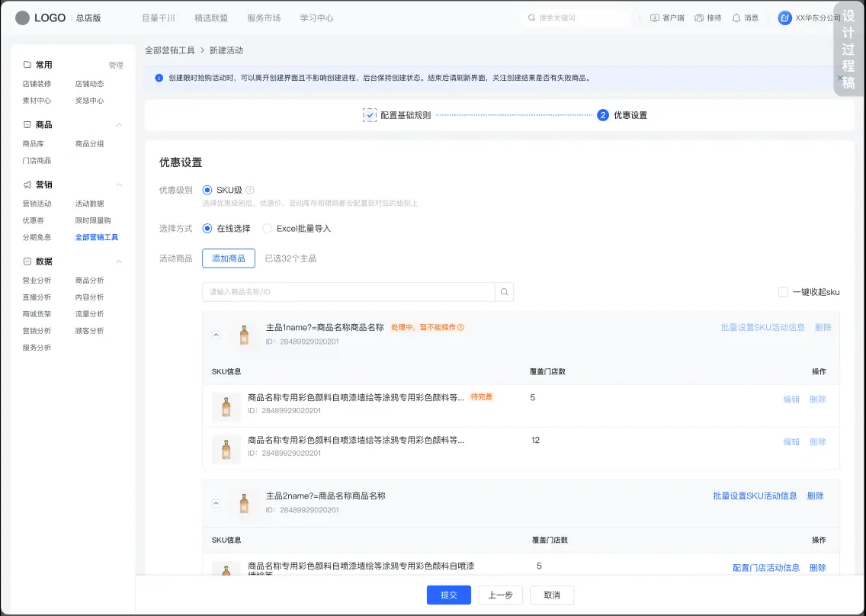
Task: Open 客户端 download icon
Action: (x=655, y=18)
